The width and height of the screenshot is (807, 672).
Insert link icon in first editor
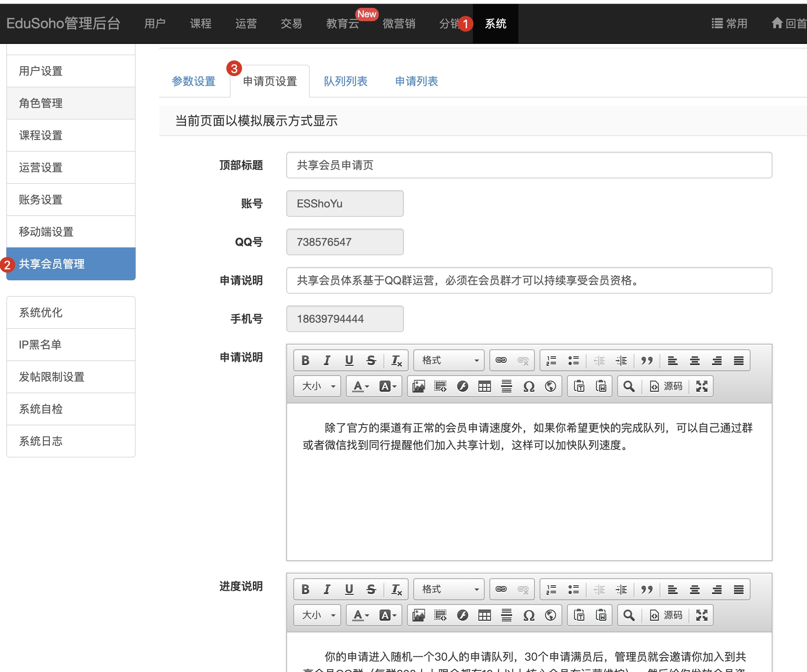coord(501,360)
